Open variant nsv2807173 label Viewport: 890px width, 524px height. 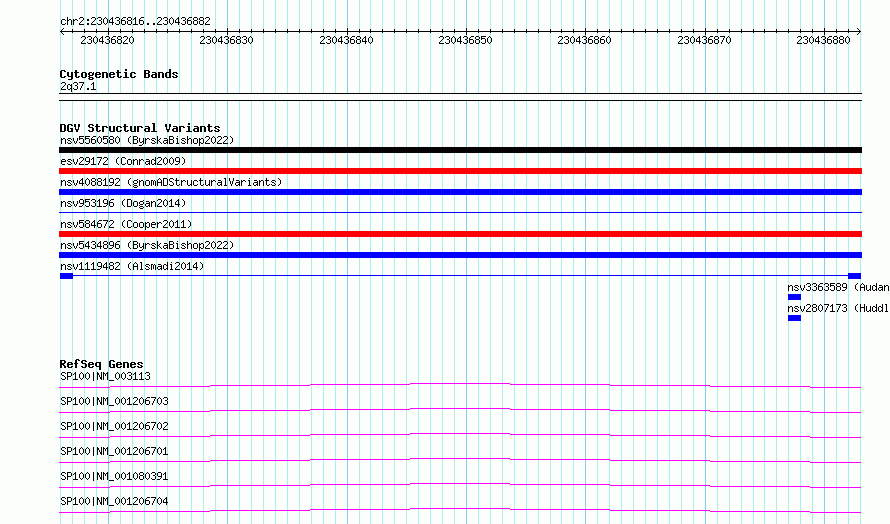(838, 308)
